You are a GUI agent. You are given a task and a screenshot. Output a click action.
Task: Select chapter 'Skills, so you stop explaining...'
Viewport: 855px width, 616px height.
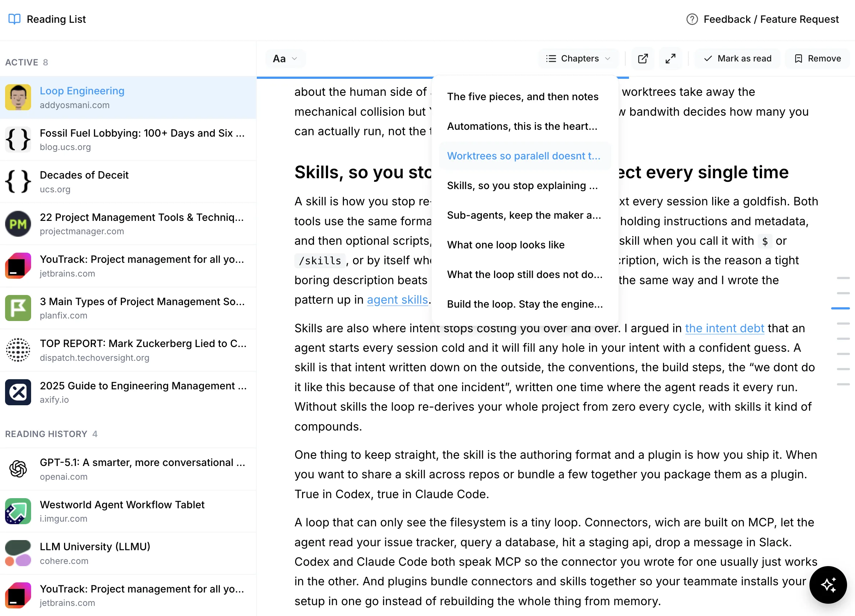click(x=524, y=185)
